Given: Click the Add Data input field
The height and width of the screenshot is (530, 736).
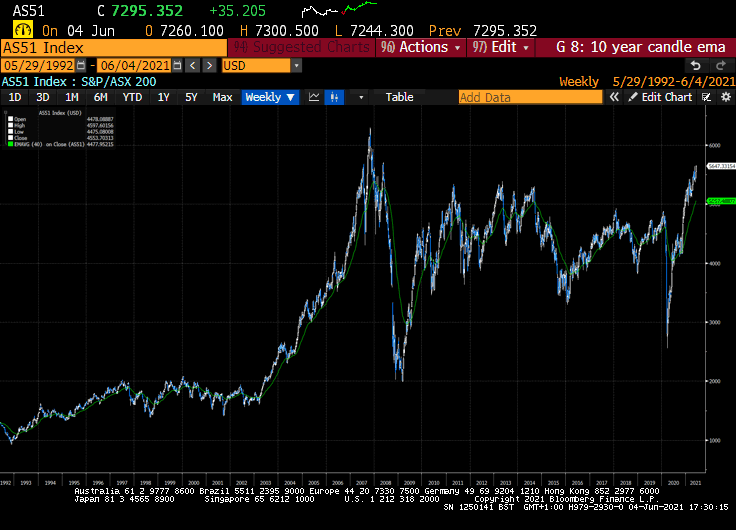Looking at the screenshot, I should pos(530,97).
